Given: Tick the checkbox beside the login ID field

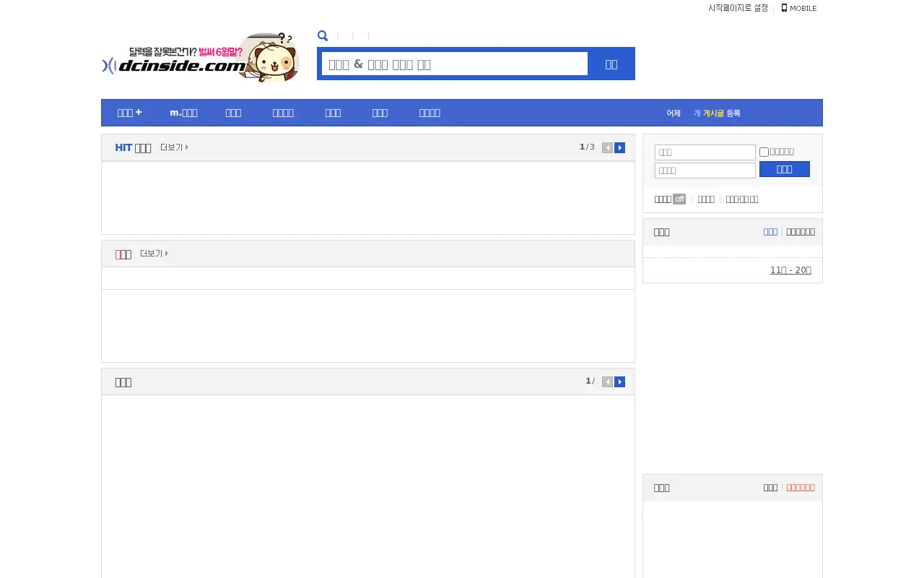Looking at the screenshot, I should pyautogui.click(x=764, y=152).
